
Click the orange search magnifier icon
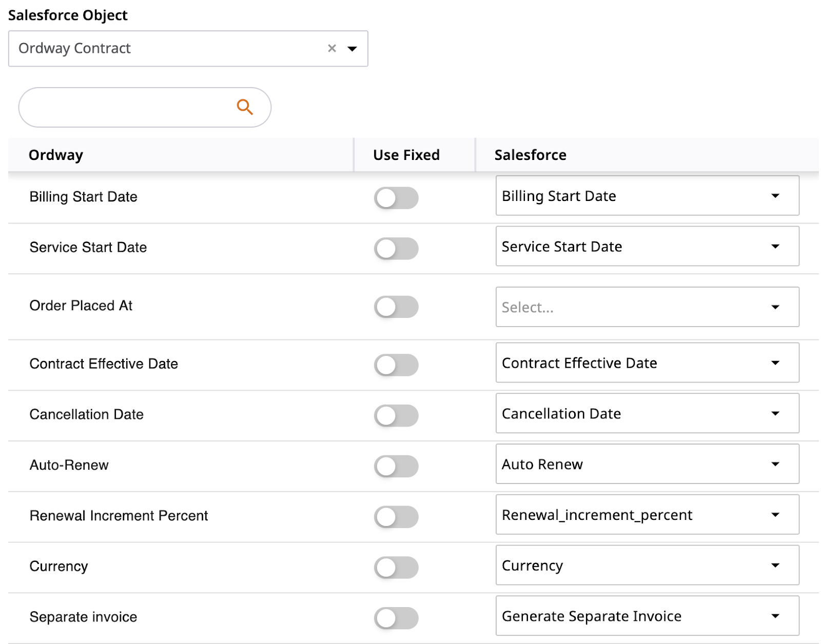[x=245, y=107]
